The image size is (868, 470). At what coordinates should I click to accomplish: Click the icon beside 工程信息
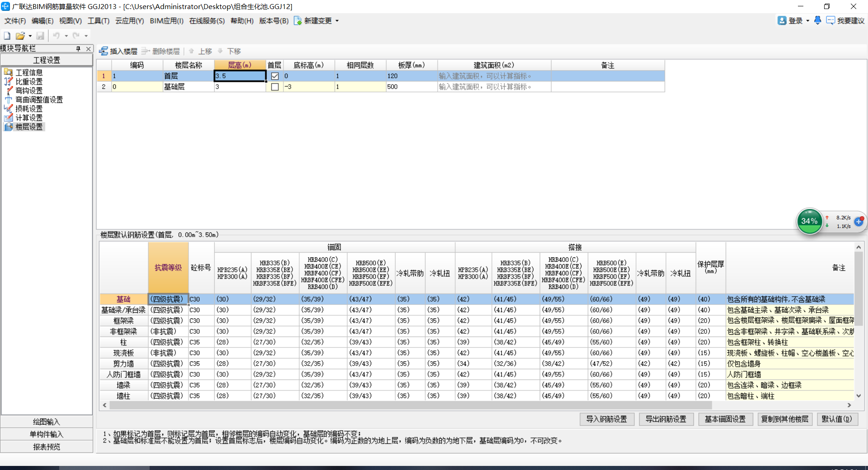(8, 72)
